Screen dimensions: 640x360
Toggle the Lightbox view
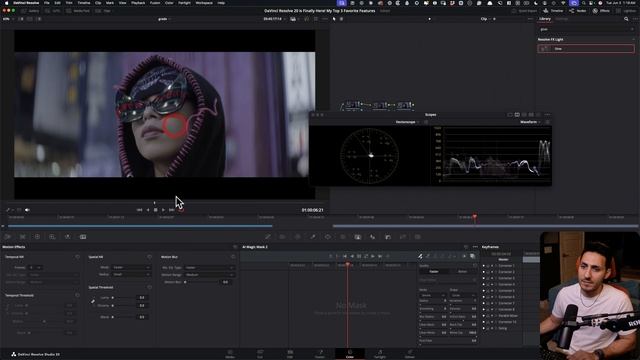pyautogui.click(x=627, y=11)
